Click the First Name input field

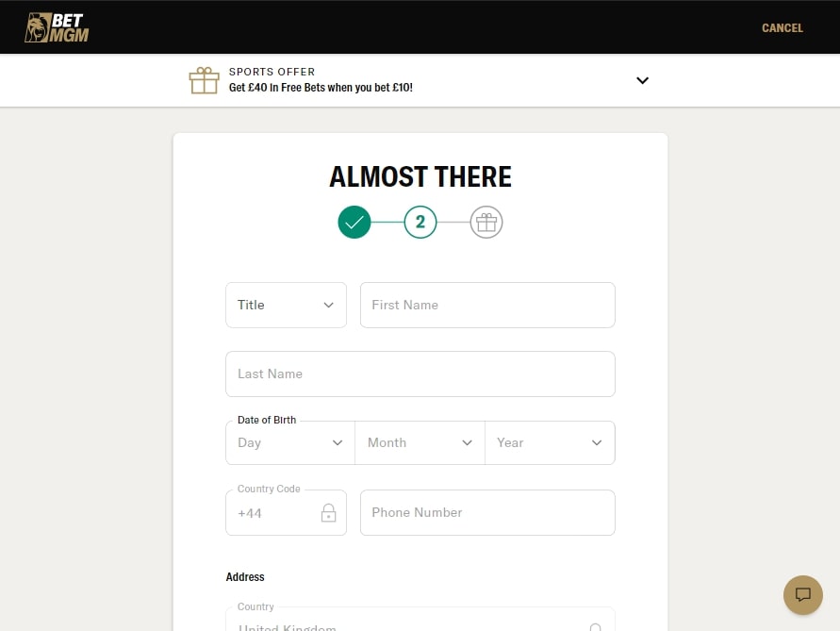tap(487, 305)
